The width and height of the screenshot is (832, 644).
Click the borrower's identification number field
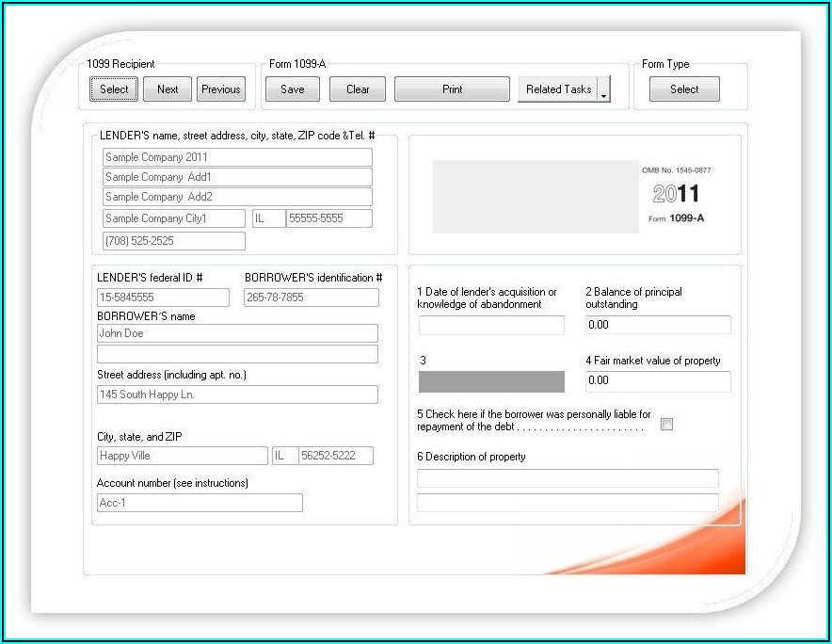311,298
